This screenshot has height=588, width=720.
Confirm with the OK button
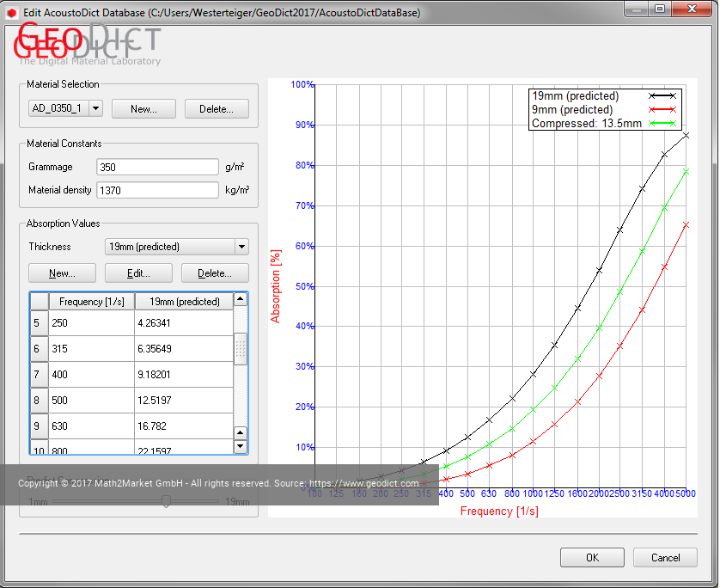pyautogui.click(x=592, y=558)
